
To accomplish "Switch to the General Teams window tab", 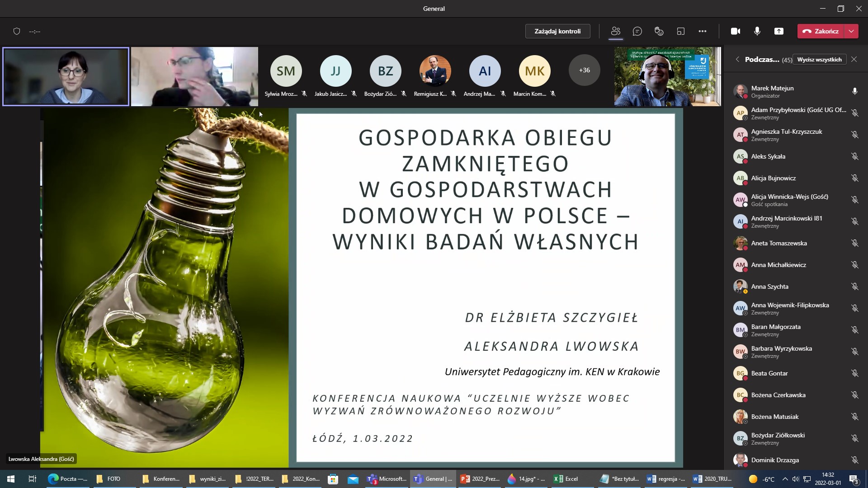I will click(432, 479).
